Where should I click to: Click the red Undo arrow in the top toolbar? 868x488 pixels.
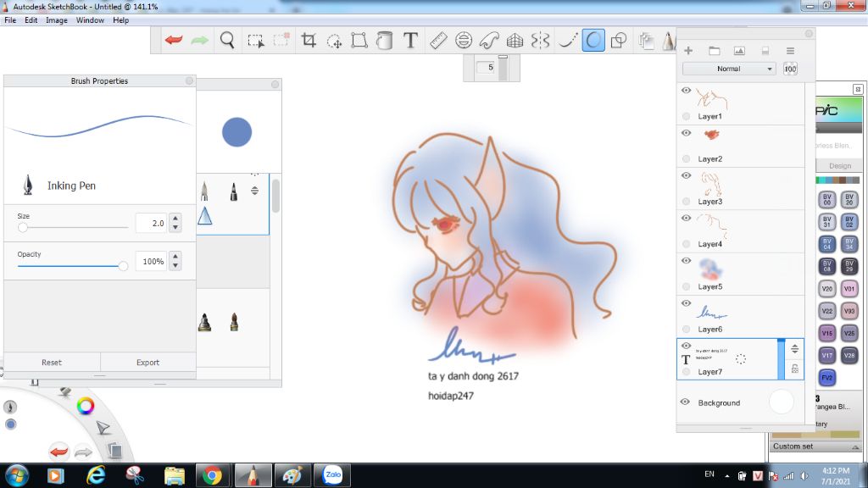point(174,40)
